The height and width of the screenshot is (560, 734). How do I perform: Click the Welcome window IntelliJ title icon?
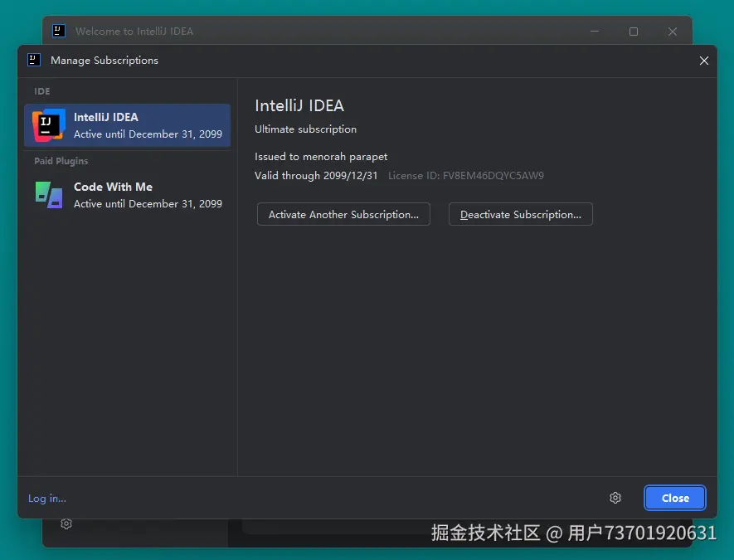coord(59,31)
